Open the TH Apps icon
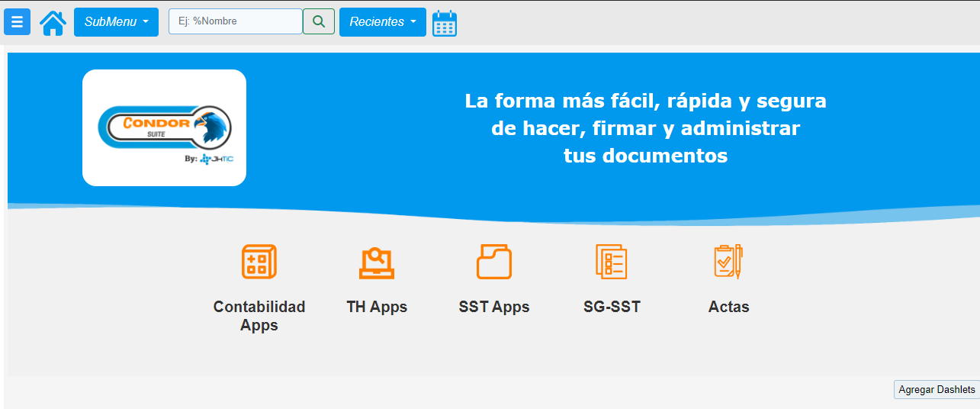 tap(377, 263)
